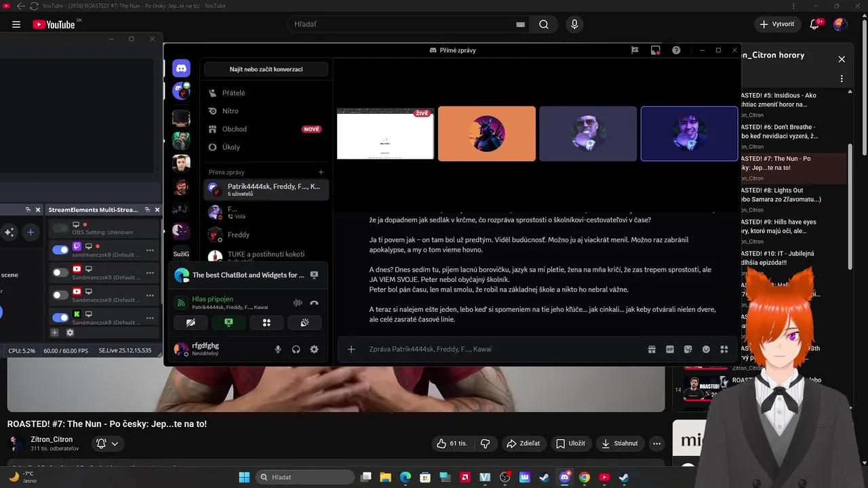This screenshot has height=488, width=868.
Task: Open Freddy direct message
Action: pyautogui.click(x=266, y=235)
